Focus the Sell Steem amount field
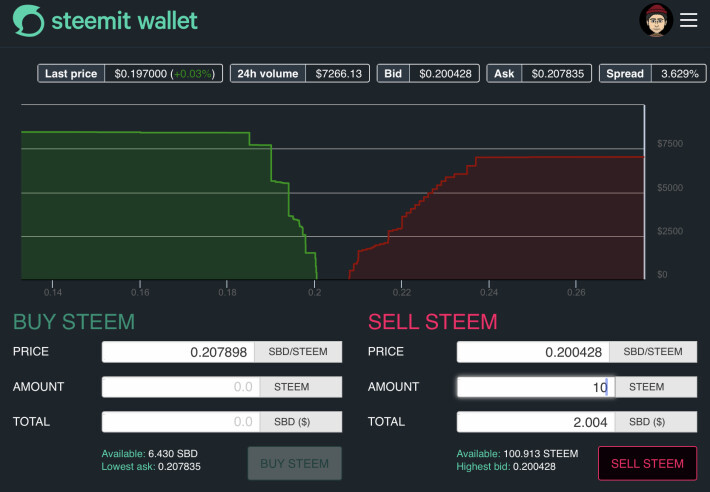This screenshot has height=492, width=710. tap(536, 387)
